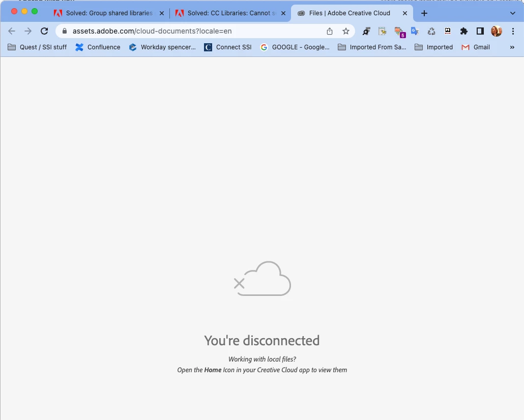Switch to Solved: CC Libraries tab

[x=230, y=13]
